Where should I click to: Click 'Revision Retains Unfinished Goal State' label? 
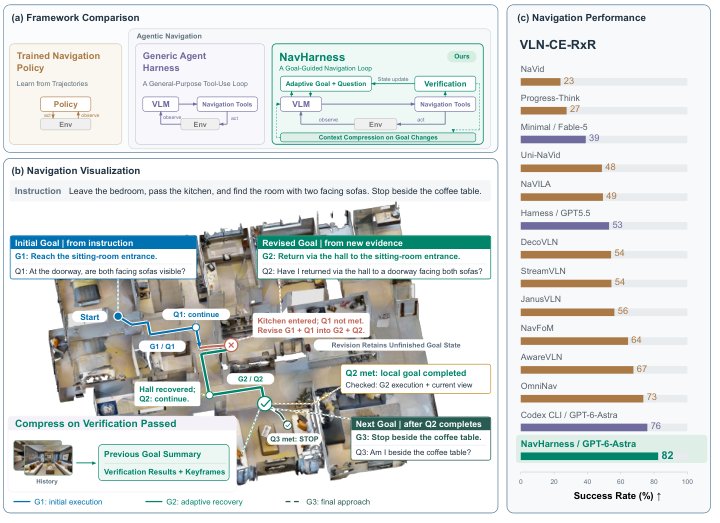(x=395, y=345)
